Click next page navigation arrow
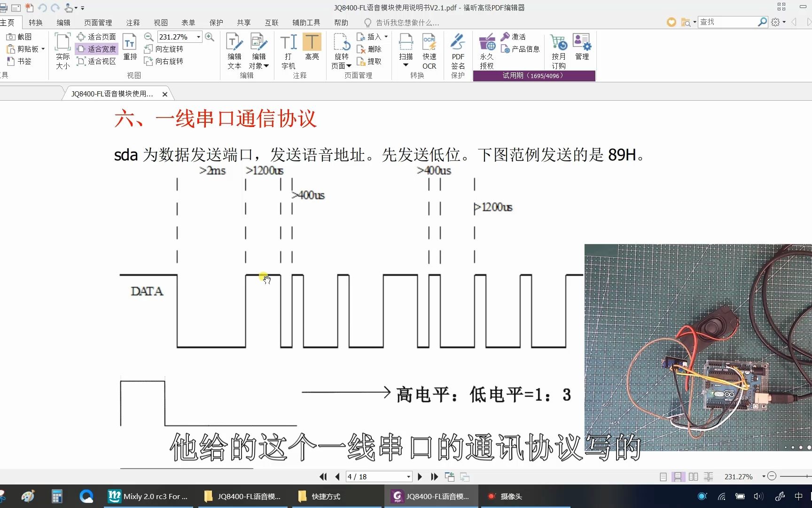 tap(419, 476)
